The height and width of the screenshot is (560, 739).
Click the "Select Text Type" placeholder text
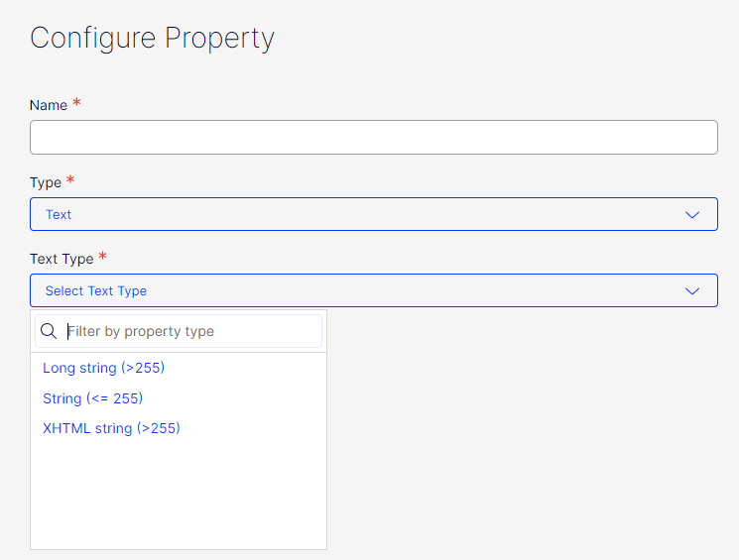coord(96,290)
